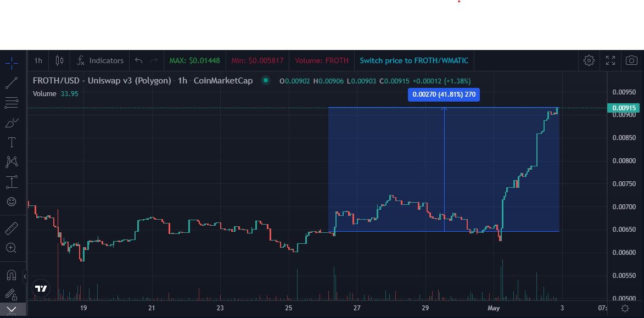Image resolution: width=644 pixels, height=318 pixels.
Task: Select the zoom in tool
Action: pos(12,248)
